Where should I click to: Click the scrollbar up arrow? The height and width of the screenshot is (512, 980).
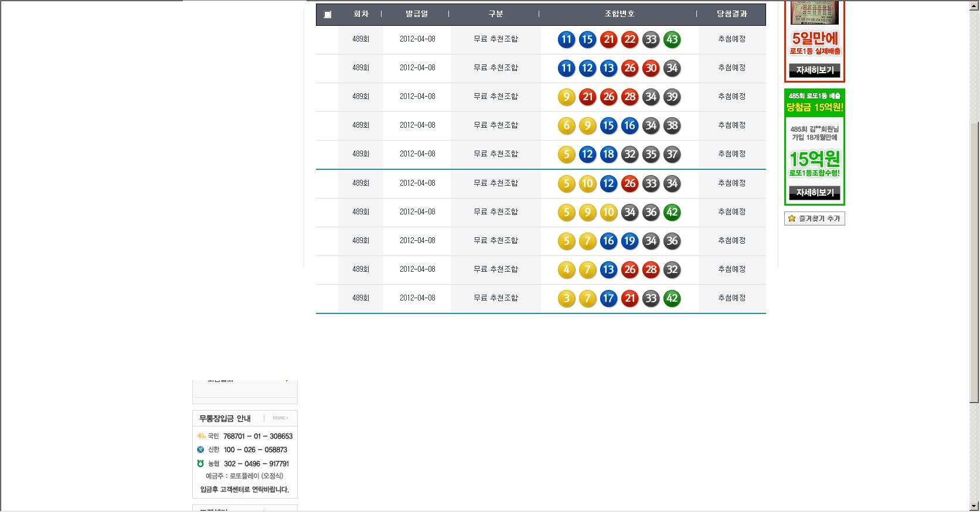(x=974, y=5)
